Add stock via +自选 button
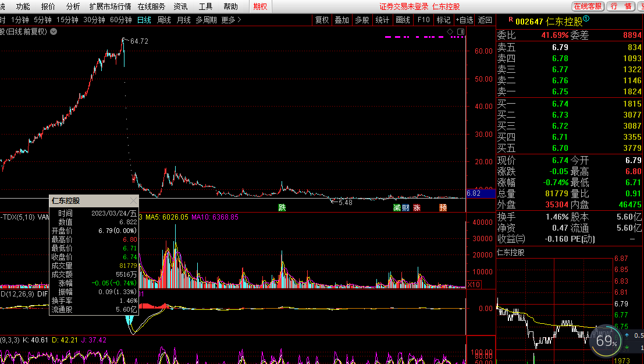 click(464, 20)
